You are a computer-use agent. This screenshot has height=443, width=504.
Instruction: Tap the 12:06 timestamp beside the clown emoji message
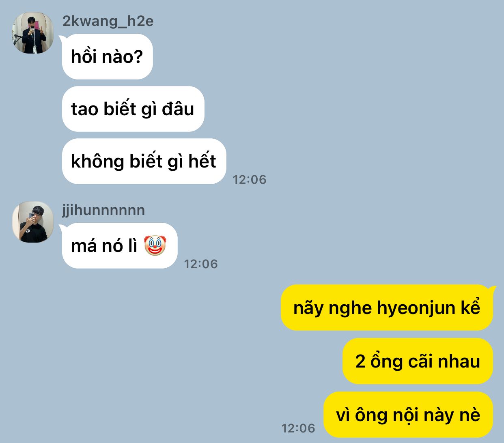coord(201,264)
